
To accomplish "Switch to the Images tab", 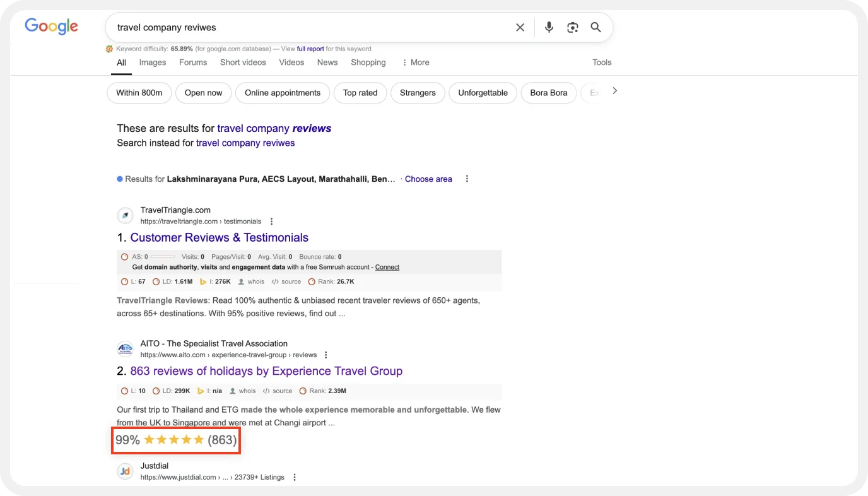I will click(x=152, y=62).
